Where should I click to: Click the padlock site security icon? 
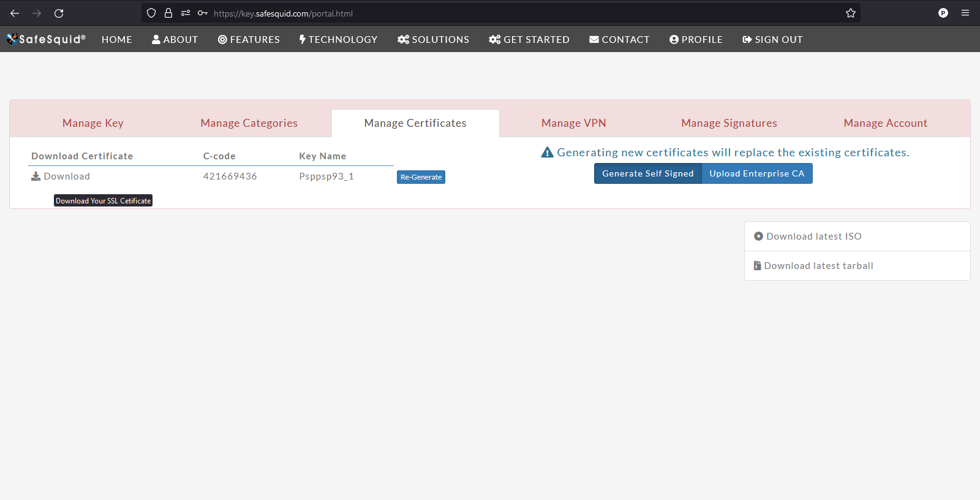point(168,13)
